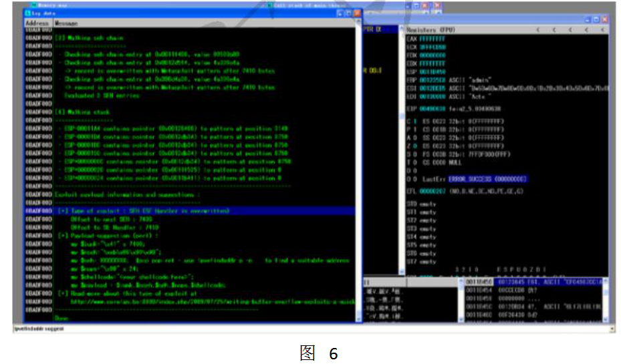Toggle the S sign flag bit
621x364 pixels.
coord(414,155)
